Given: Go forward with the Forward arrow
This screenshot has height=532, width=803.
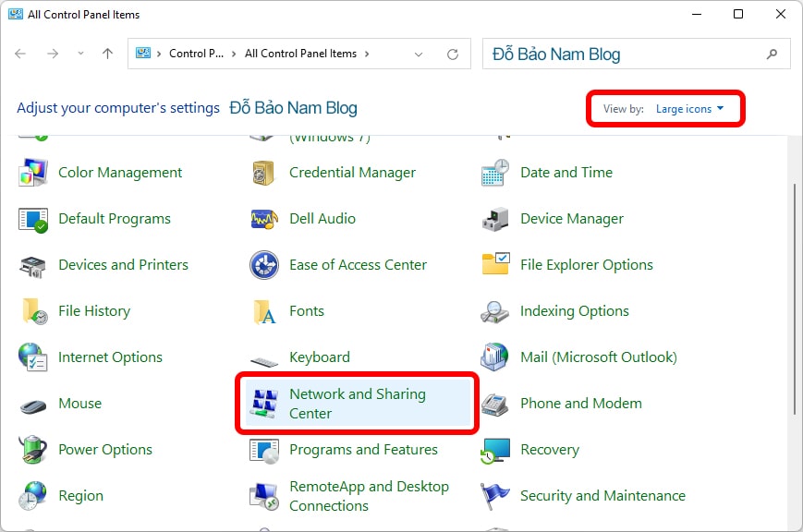Looking at the screenshot, I should pos(53,54).
